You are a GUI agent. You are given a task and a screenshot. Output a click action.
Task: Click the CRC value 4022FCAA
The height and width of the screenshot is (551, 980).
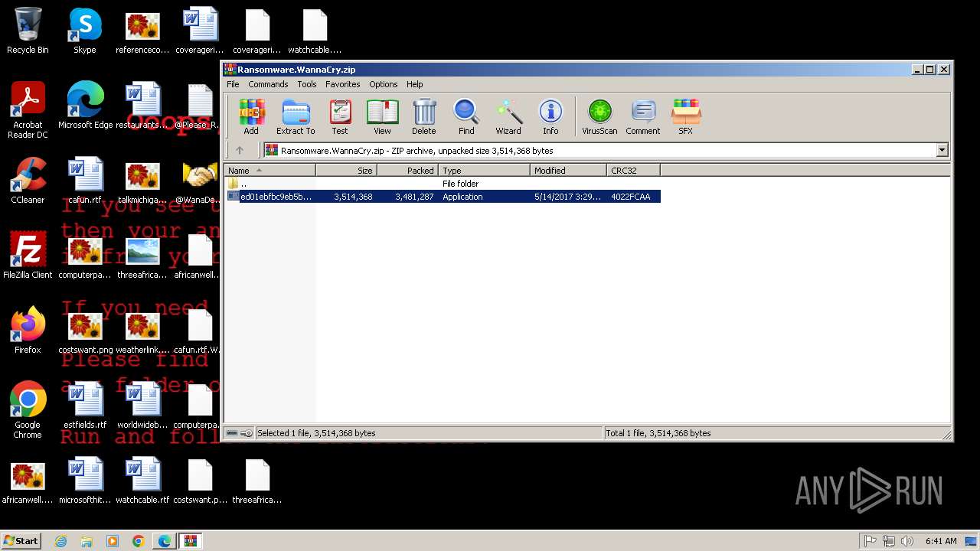631,197
